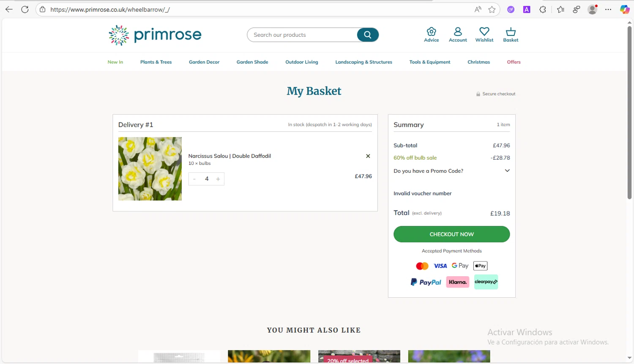
Task: Open the Advice icon in header
Action: [x=431, y=34]
